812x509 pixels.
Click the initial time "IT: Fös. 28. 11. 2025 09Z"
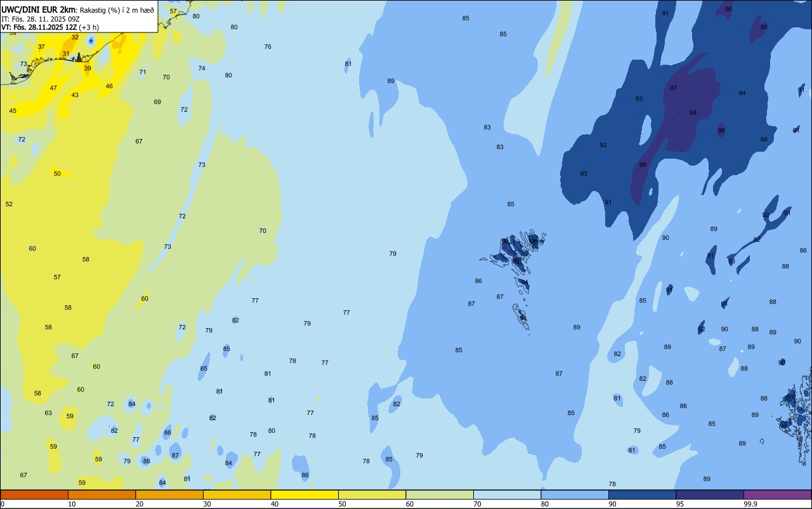[x=40, y=19]
